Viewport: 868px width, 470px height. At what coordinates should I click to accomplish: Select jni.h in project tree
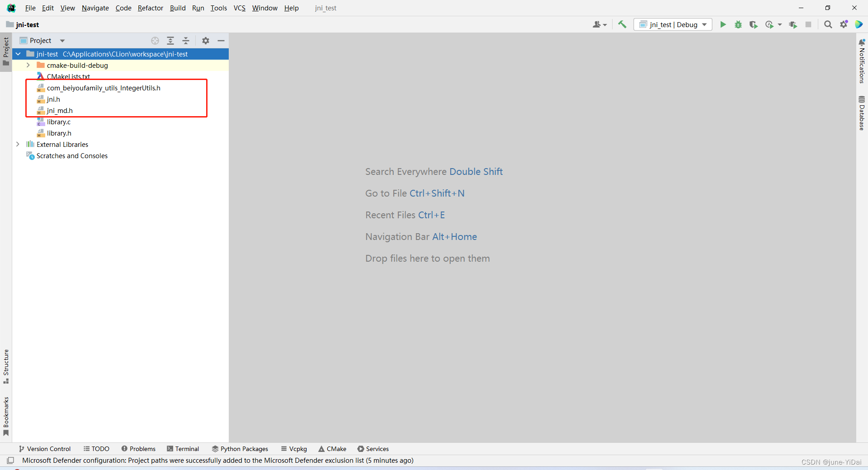pyautogui.click(x=53, y=99)
